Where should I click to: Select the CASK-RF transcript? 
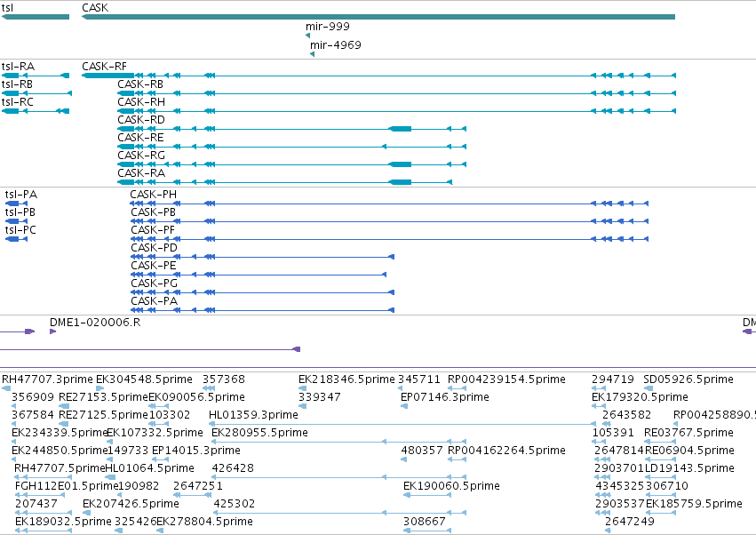tap(378, 76)
